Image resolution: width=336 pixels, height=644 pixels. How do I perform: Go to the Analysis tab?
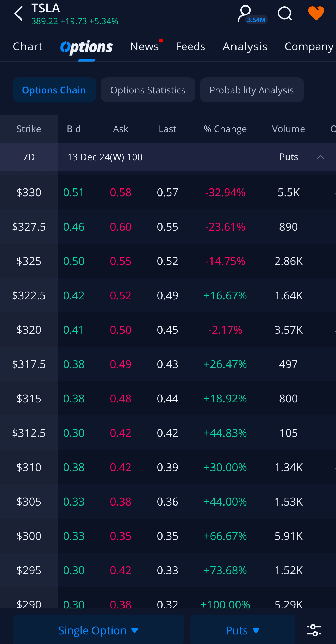pos(245,47)
